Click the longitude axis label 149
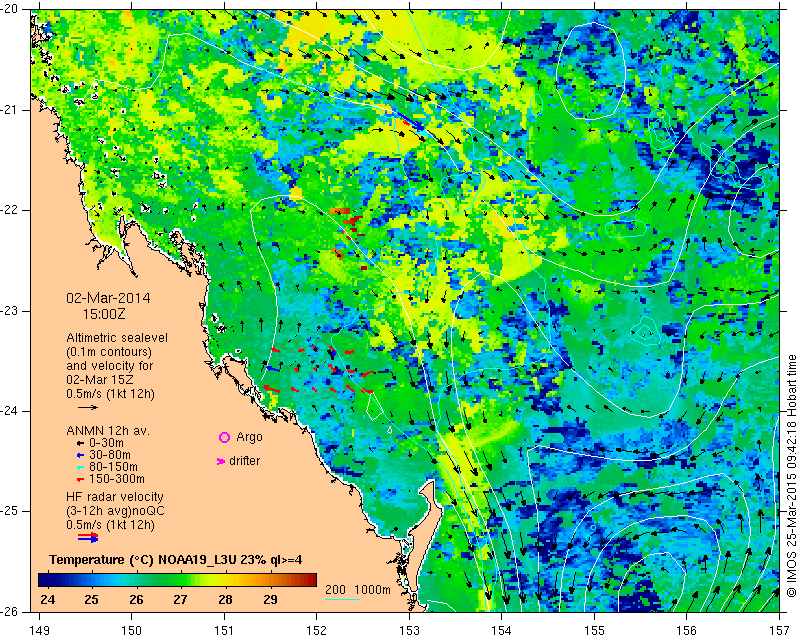This screenshot has width=800, height=640. (x=39, y=631)
